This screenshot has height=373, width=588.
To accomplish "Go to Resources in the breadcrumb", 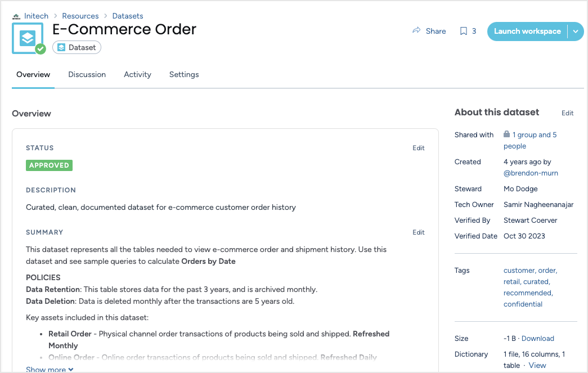I will 80,16.
